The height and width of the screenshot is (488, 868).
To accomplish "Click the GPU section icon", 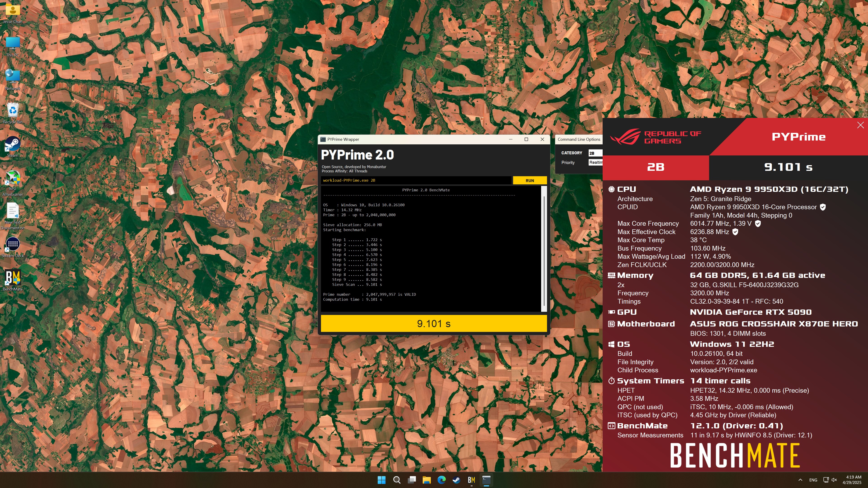I will coord(611,312).
